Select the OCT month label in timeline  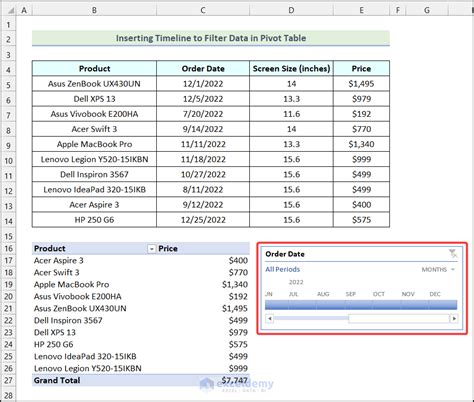click(x=379, y=294)
